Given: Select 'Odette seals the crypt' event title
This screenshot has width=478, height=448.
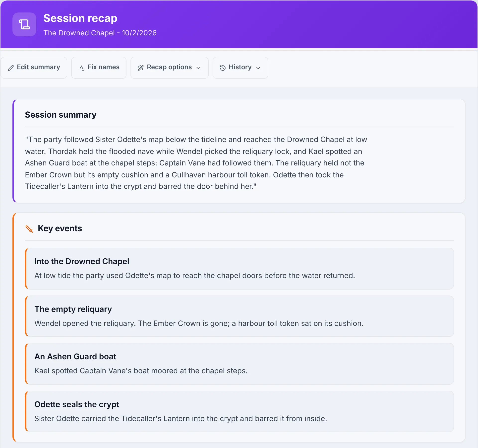Looking at the screenshot, I should [x=77, y=404].
